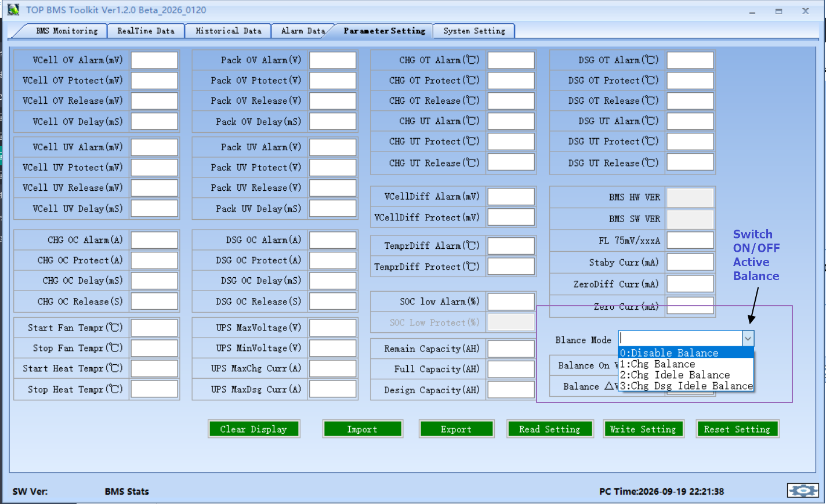Select 0:Disable Balance option
The height and width of the screenshot is (504, 826).
(686, 353)
